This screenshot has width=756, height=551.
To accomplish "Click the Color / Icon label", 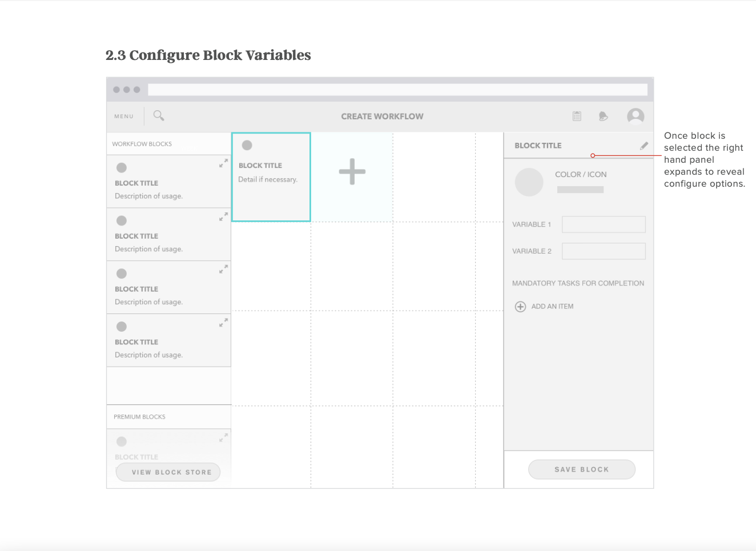I will 581,175.
